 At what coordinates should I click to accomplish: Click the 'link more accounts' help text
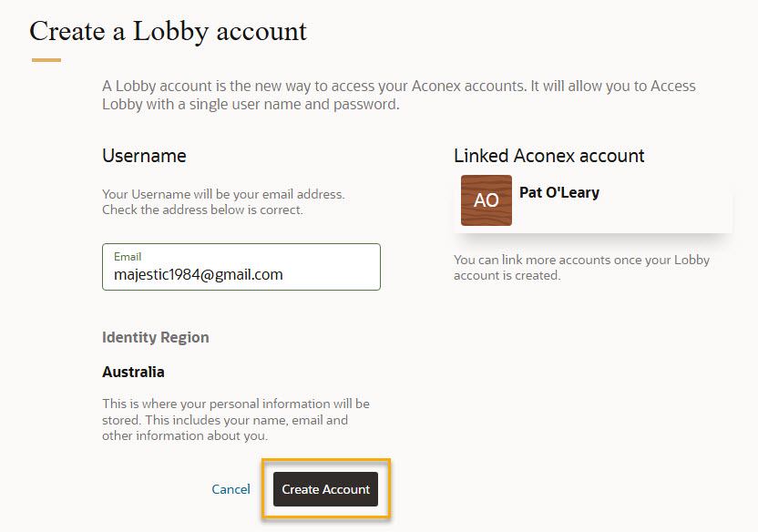[x=581, y=267]
